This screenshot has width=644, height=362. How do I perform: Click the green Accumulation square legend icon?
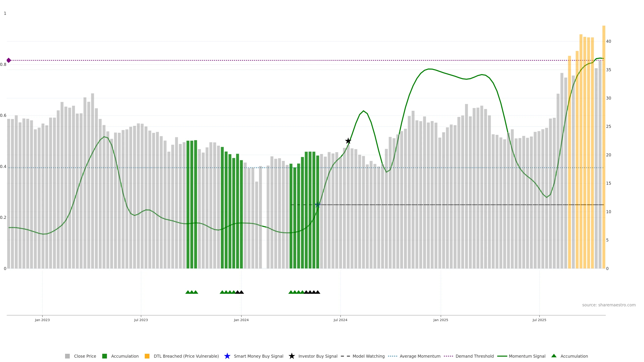(104, 356)
